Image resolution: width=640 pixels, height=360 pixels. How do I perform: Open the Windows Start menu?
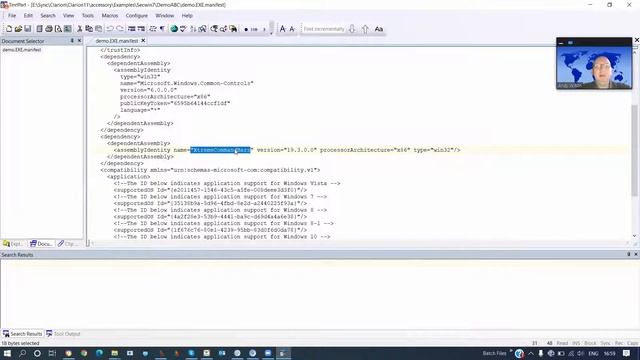coord(7,353)
